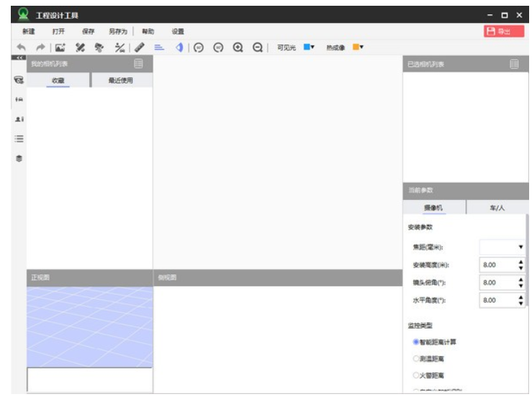Open the 可见光 color dropdown arrow
Viewport: 532px width, 407px height.
pos(312,47)
